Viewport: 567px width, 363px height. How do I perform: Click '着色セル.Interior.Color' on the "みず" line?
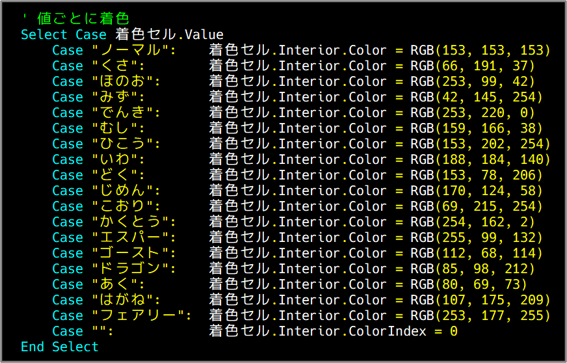pyautogui.click(x=298, y=97)
